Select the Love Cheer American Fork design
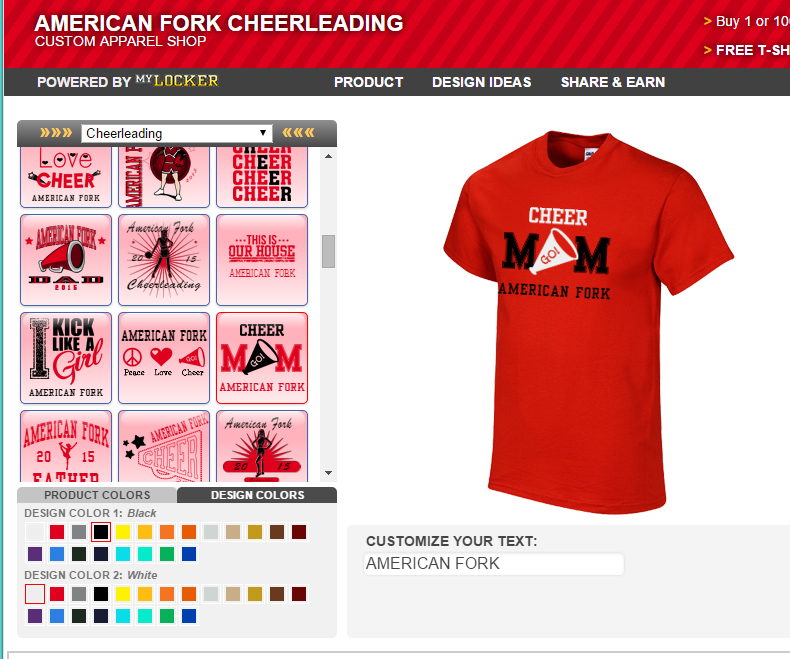The height and width of the screenshot is (659, 790). [66, 177]
